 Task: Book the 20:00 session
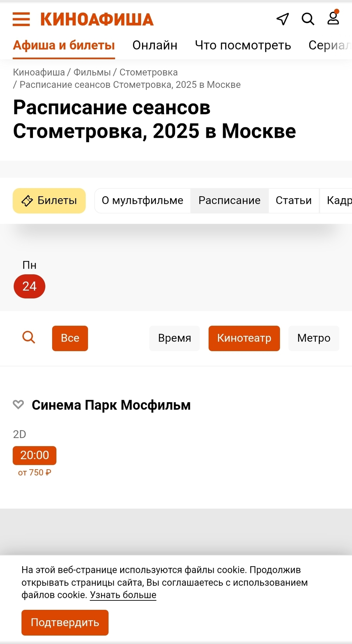(35, 455)
